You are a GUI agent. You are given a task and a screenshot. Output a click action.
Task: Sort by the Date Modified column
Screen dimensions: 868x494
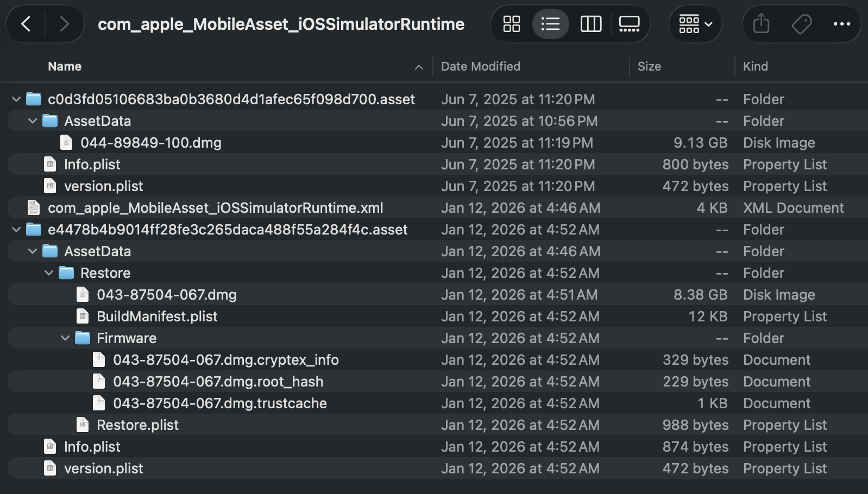pyautogui.click(x=480, y=66)
